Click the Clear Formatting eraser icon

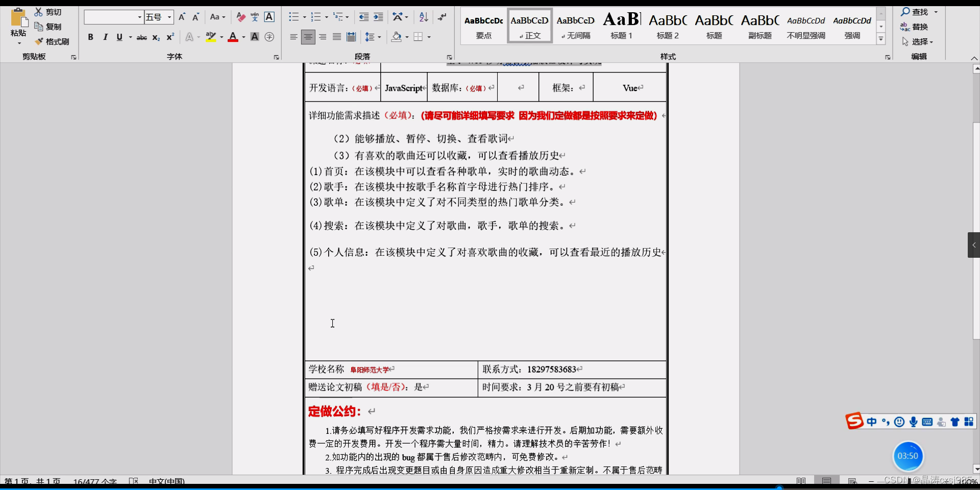[241, 17]
